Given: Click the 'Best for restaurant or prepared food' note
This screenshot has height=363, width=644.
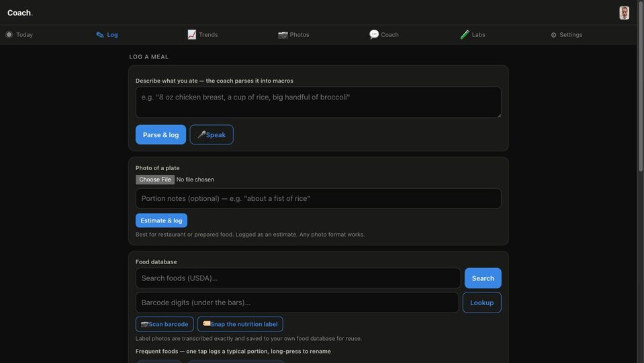Looking at the screenshot, I should click(250, 235).
